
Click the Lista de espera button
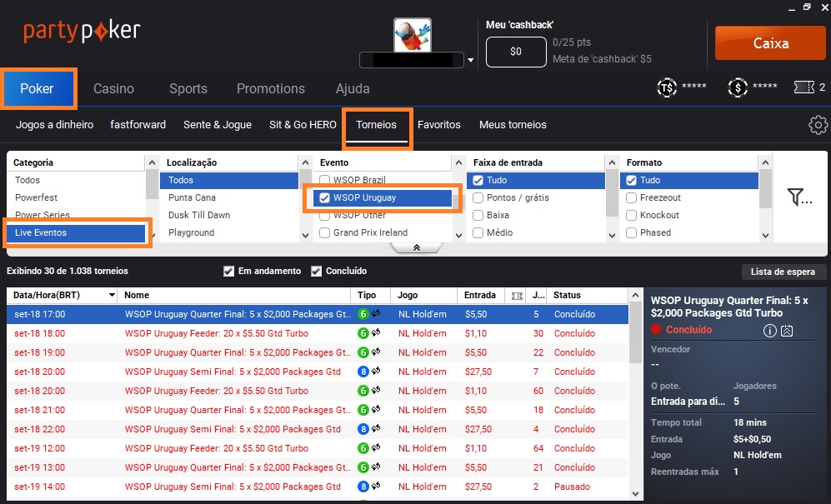pyautogui.click(x=783, y=272)
